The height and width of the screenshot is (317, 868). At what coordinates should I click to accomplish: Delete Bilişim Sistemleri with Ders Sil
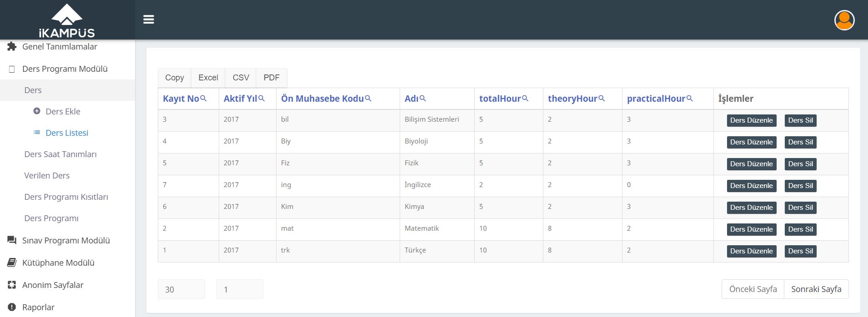[x=801, y=120]
